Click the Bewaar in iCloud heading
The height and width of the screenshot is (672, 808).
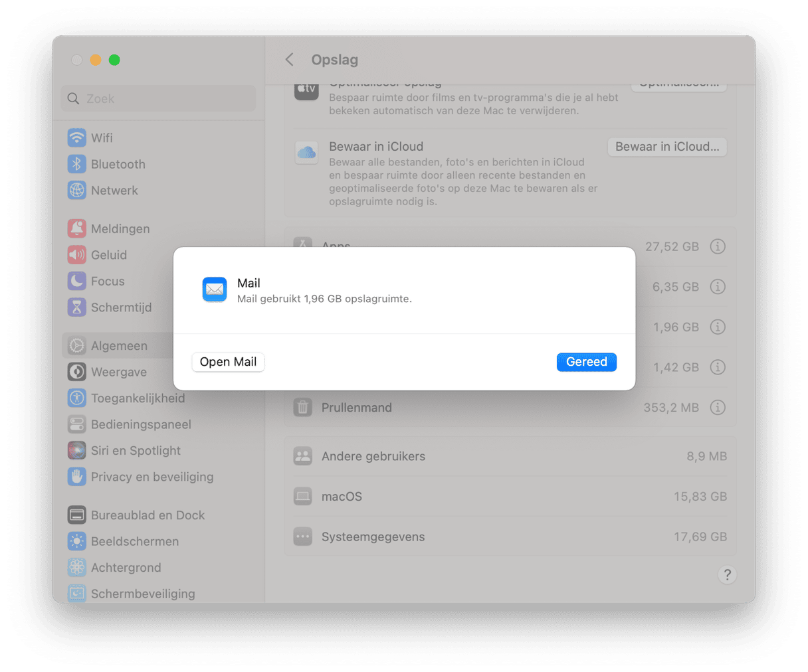point(376,147)
